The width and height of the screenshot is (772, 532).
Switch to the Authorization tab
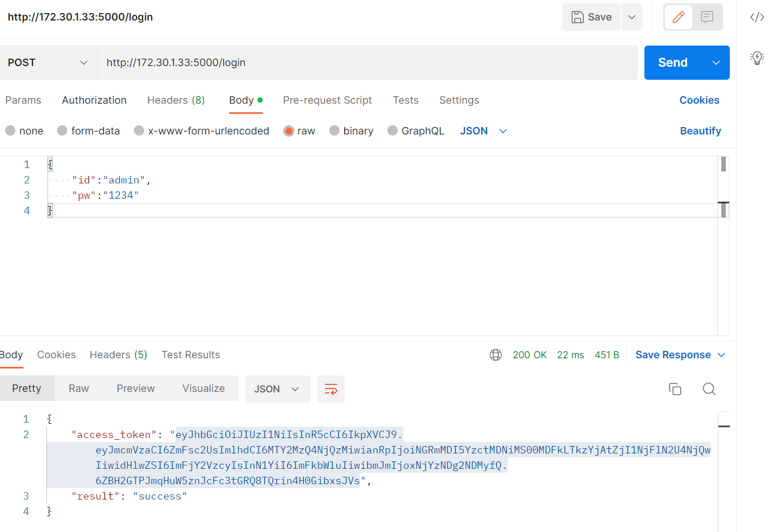pos(94,100)
